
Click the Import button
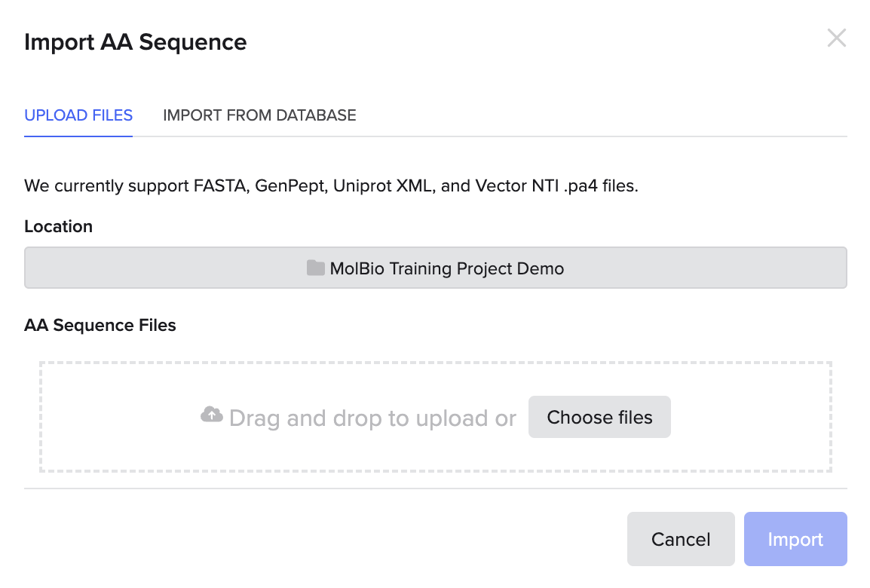coord(795,539)
